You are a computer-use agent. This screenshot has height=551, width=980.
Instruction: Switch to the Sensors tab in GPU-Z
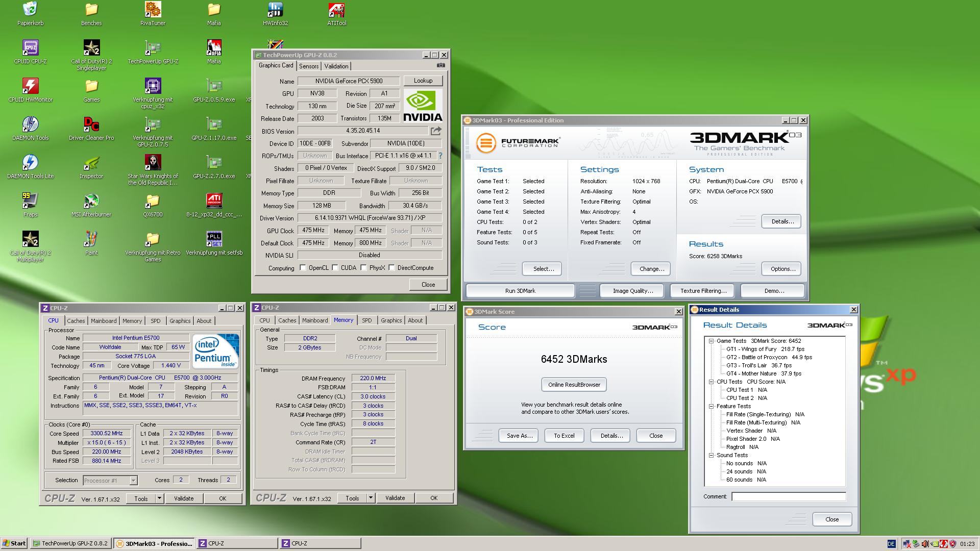coord(309,66)
